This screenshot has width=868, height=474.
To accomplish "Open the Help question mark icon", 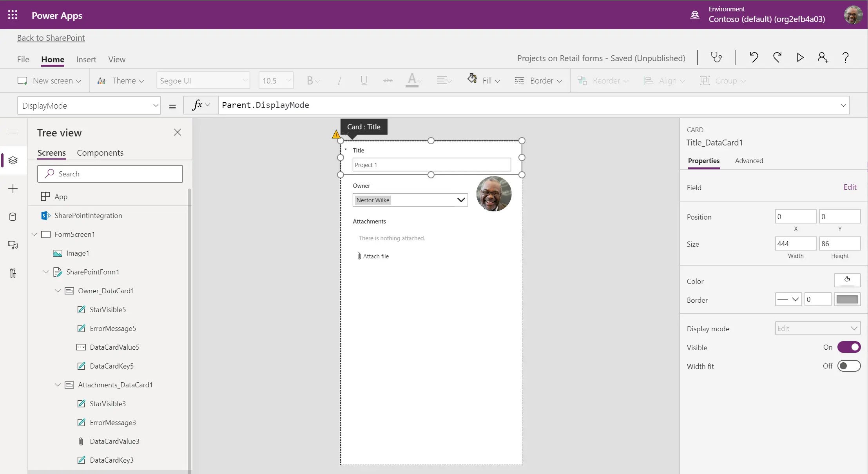I will 845,57.
